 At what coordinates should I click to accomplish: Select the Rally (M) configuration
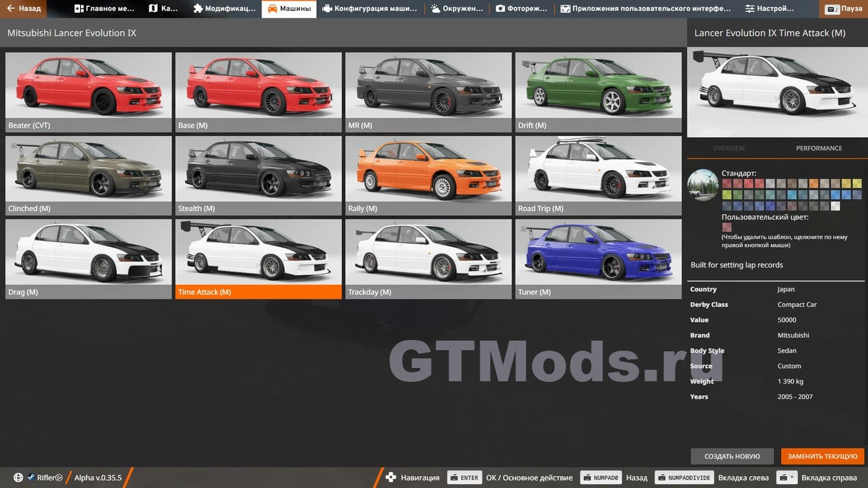(428, 175)
